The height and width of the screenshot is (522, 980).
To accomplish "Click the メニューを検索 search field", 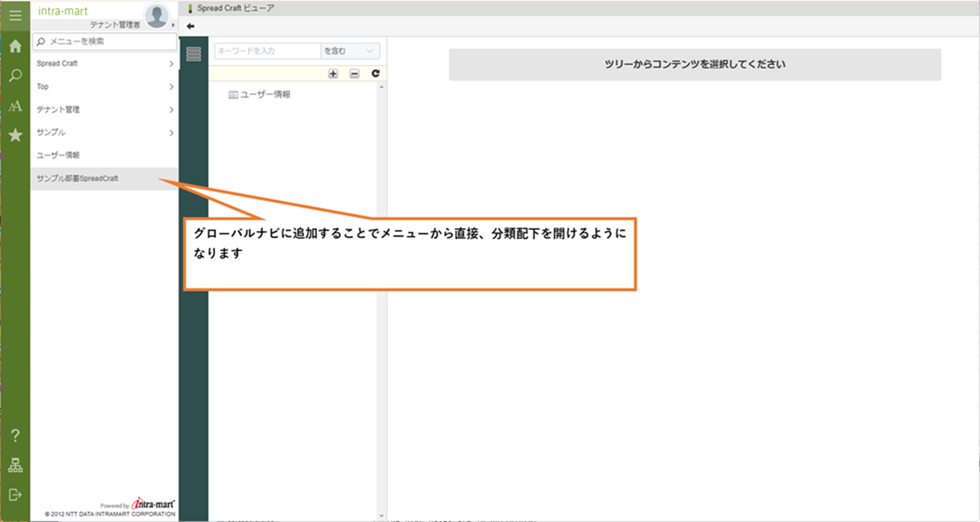I will coord(109,41).
